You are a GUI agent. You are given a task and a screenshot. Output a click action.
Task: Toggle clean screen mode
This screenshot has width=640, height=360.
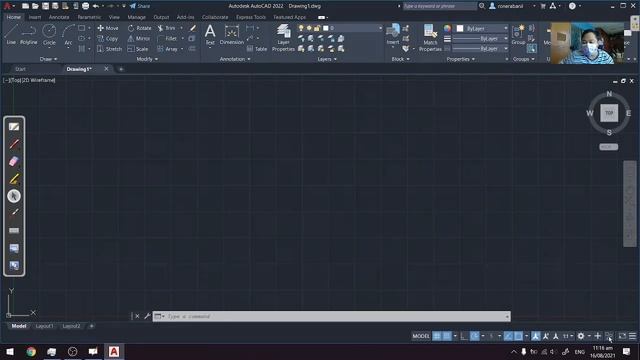coord(622,336)
